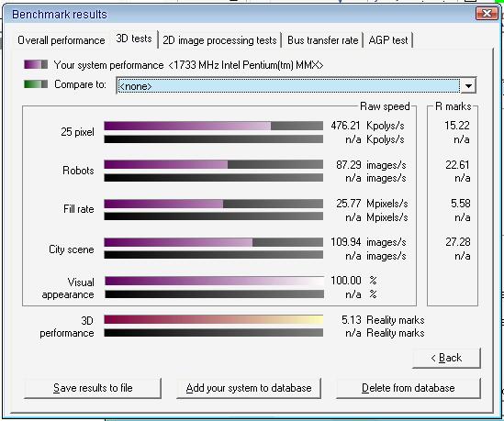The height and width of the screenshot is (421, 504).
Task: Click the Back button
Action: click(446, 358)
